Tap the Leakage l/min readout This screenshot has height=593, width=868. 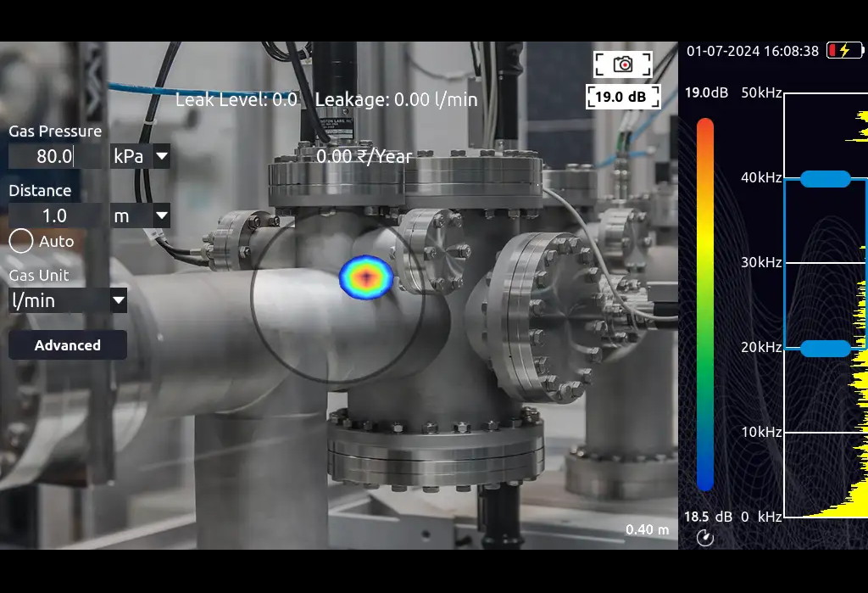pyautogui.click(x=396, y=99)
